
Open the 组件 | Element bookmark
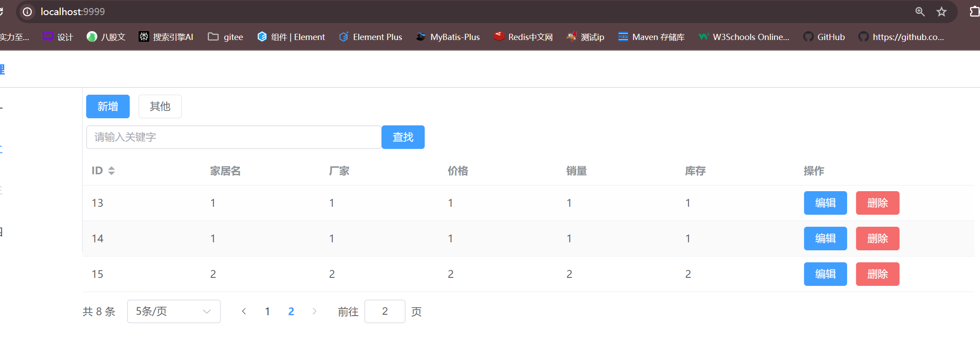(291, 37)
